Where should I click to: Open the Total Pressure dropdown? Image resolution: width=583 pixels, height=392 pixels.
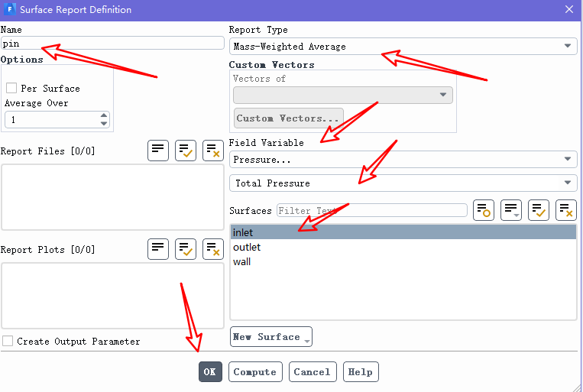tap(403, 183)
